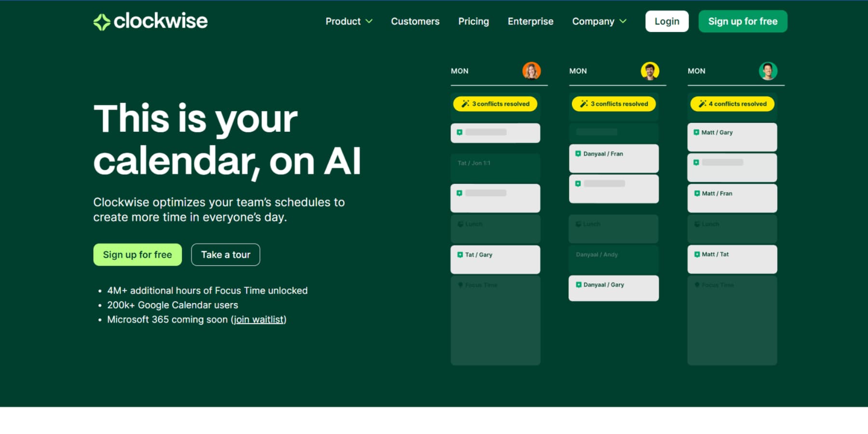This screenshot has width=868, height=434.
Task: Select Pricing in the top navigation
Action: point(473,21)
